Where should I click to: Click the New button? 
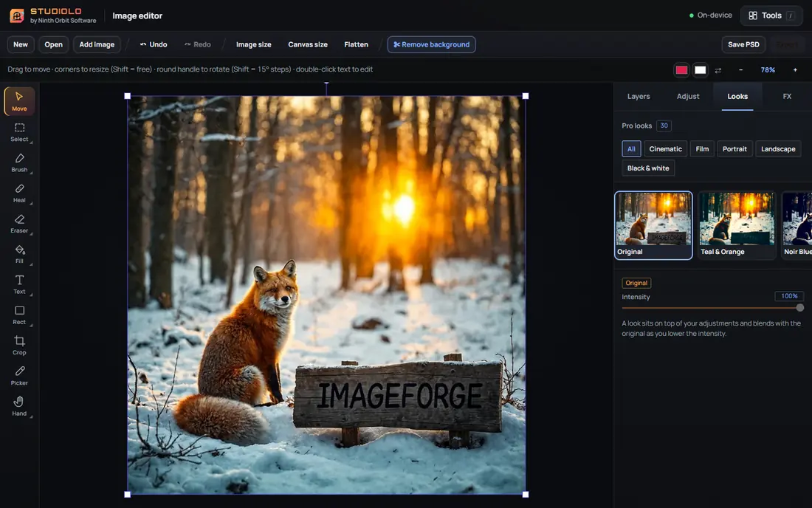click(21, 44)
